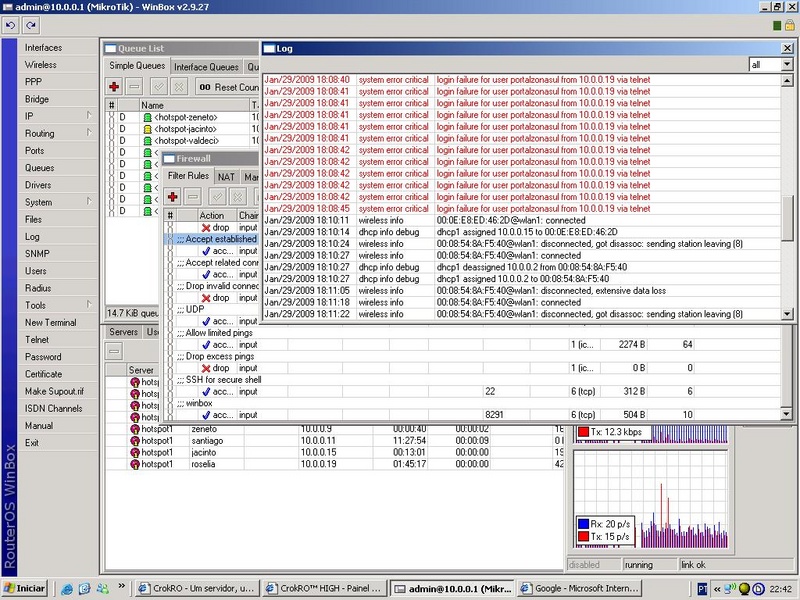Enable firewall rule with check mark button
Image resolution: width=800 pixels, height=600 pixels.
click(217, 196)
